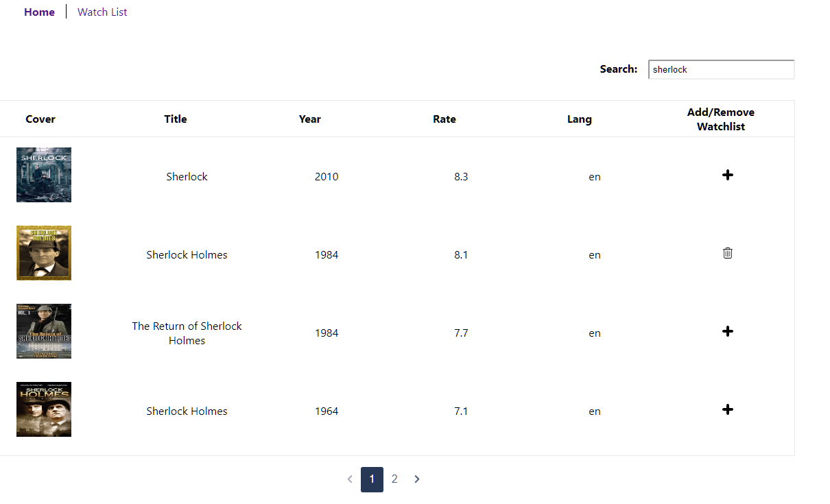Click the Cover column header
The image size is (830, 504).
click(x=40, y=119)
